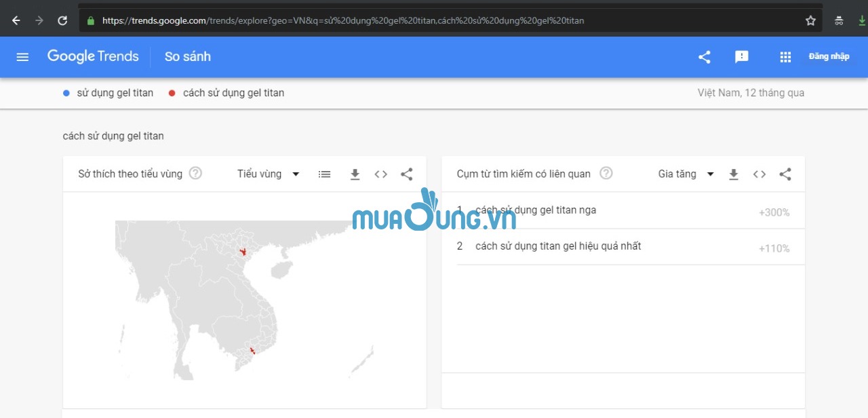This screenshot has width=868, height=418.
Task: Click the red dot of cách sử dụng gel titan
Action: (x=172, y=93)
